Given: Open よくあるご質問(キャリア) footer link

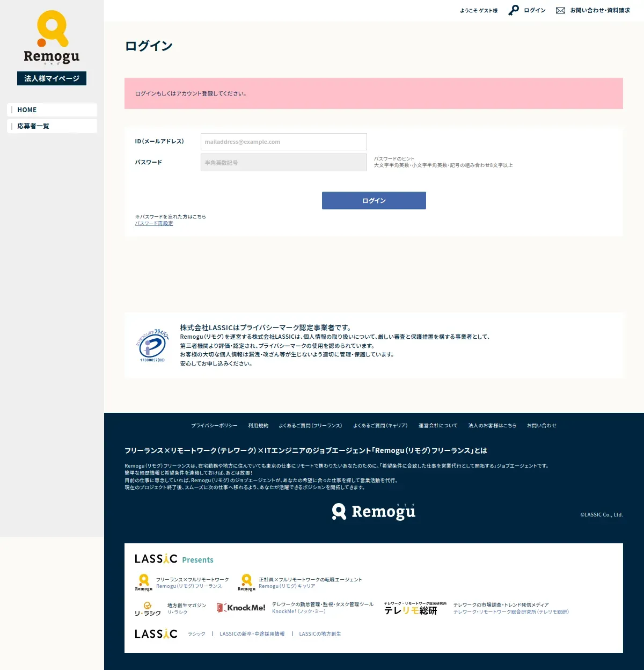Looking at the screenshot, I should click(380, 426).
